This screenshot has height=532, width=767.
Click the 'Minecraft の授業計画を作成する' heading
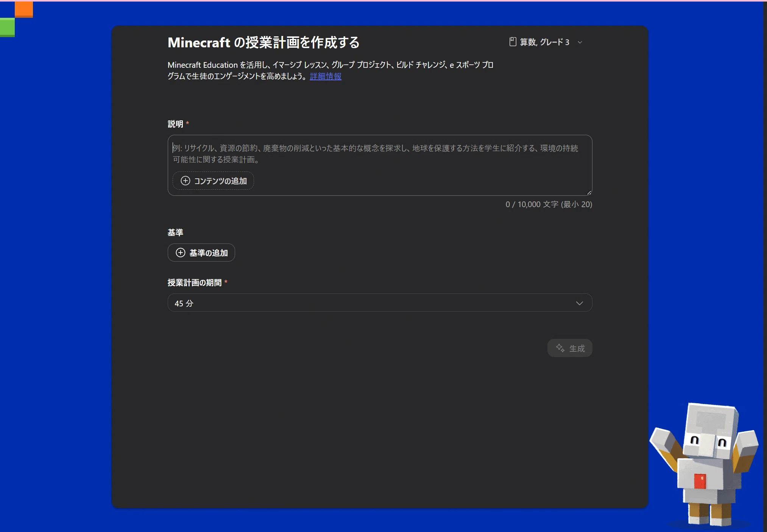263,42
